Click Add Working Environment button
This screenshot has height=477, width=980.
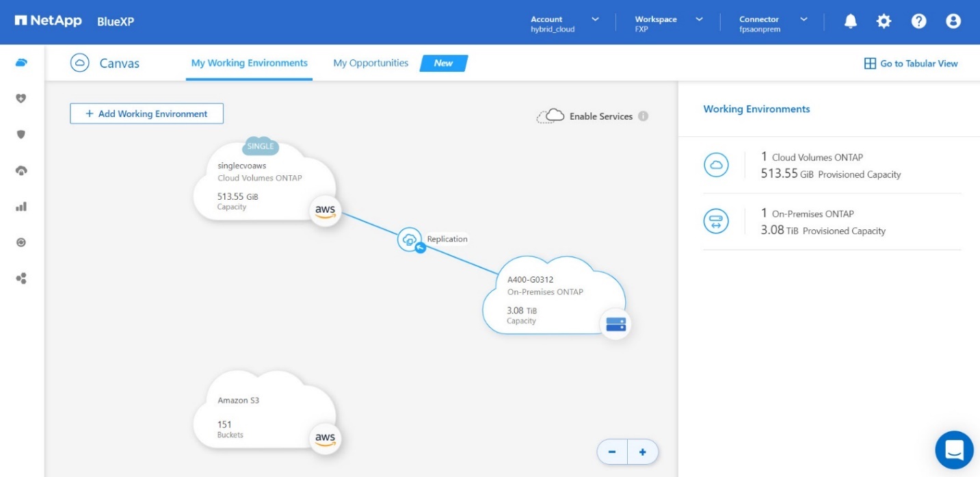(146, 114)
